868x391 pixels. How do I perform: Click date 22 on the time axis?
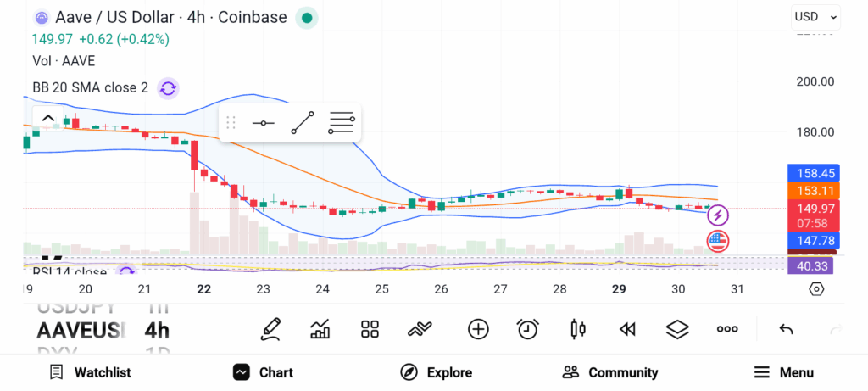(x=204, y=289)
